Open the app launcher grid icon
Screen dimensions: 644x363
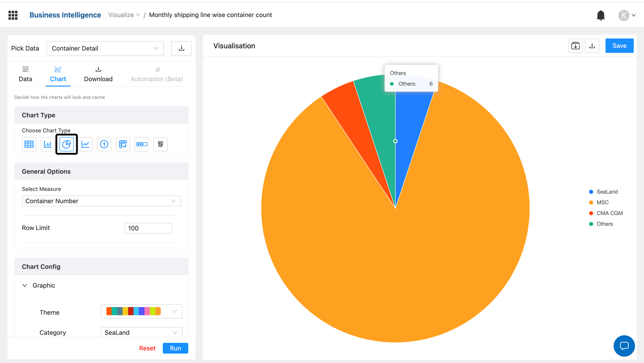(x=13, y=15)
